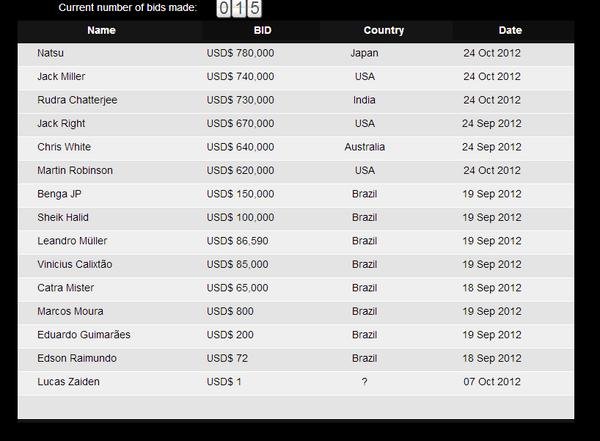Click the question mark country for Lucas Zaiden

pos(365,382)
